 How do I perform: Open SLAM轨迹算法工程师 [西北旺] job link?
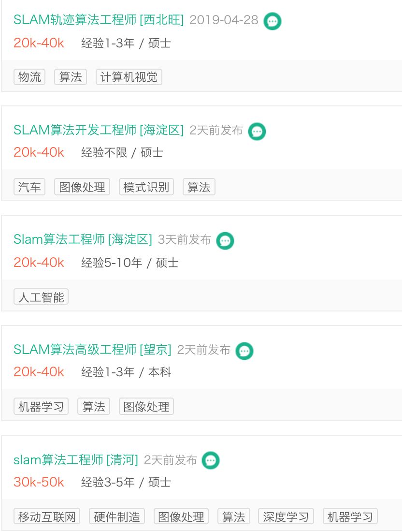pos(99,20)
